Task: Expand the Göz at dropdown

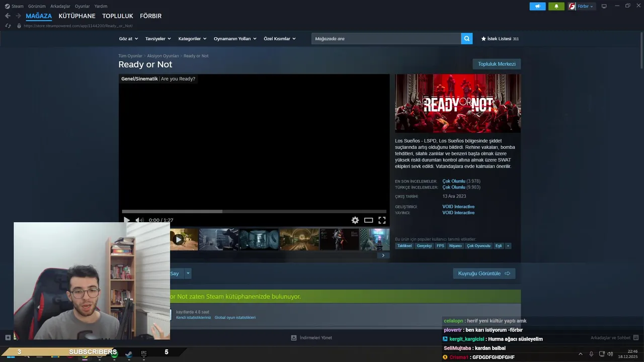Action: click(x=128, y=39)
